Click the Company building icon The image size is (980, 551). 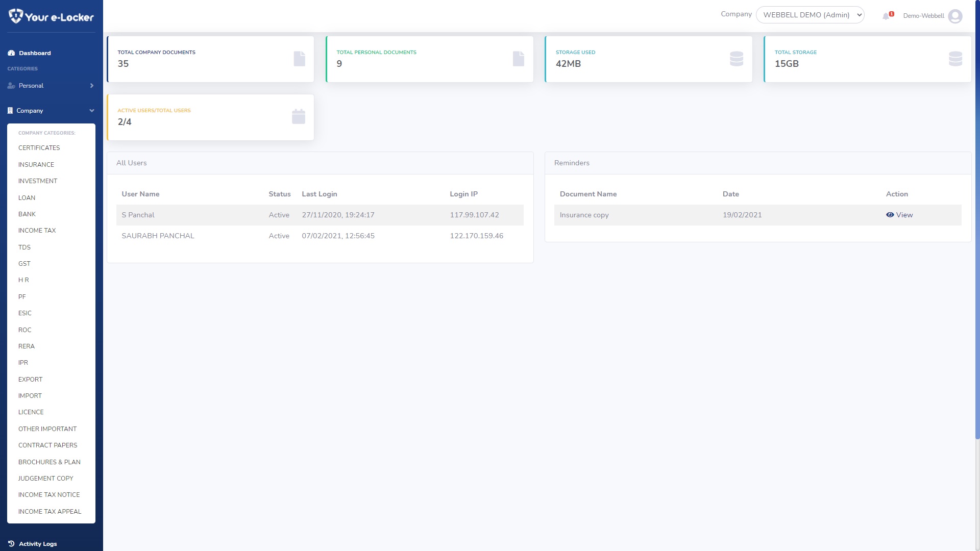click(10, 110)
